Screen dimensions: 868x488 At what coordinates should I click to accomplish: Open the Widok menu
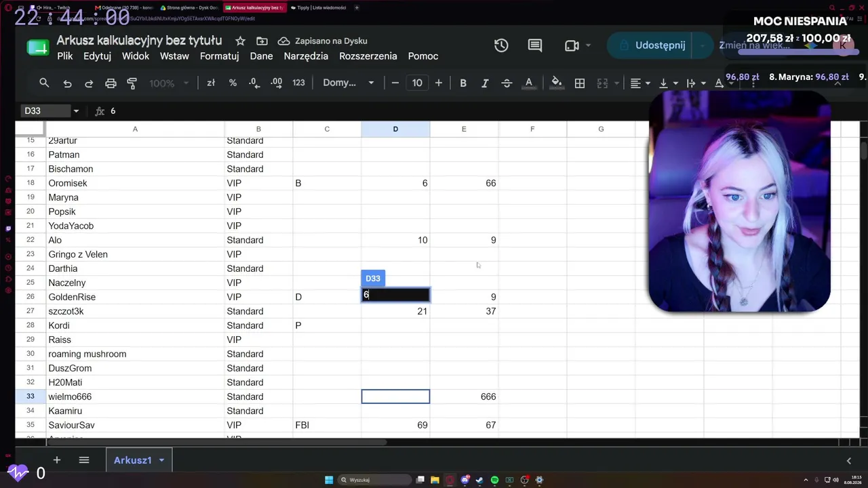tap(136, 56)
